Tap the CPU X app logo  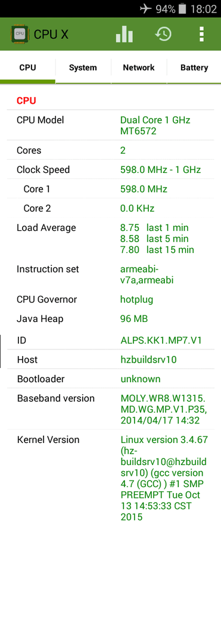click(x=20, y=35)
